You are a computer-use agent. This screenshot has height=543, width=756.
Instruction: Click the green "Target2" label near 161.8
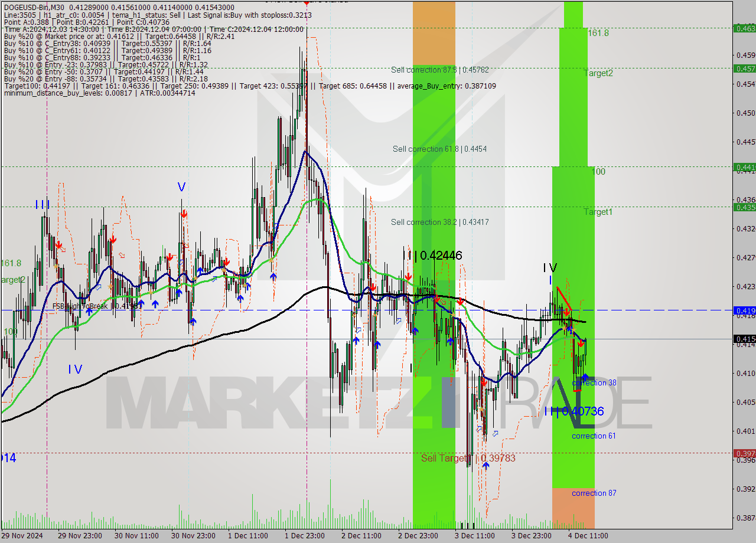(598, 73)
